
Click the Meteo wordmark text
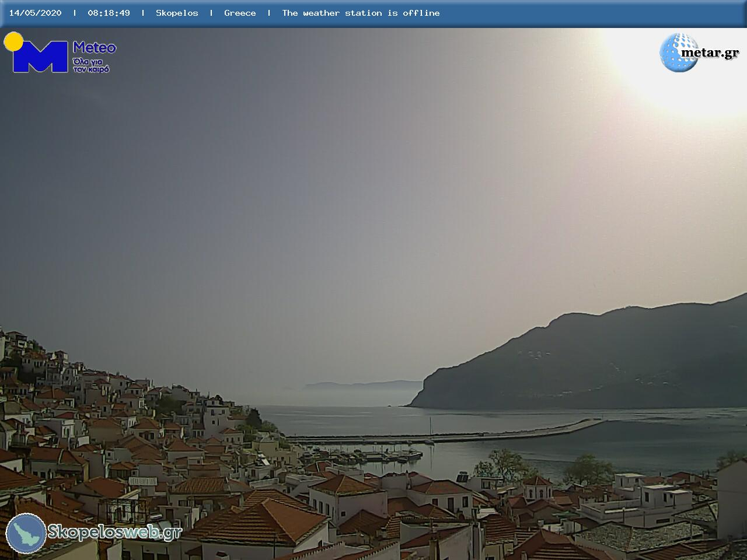point(95,48)
